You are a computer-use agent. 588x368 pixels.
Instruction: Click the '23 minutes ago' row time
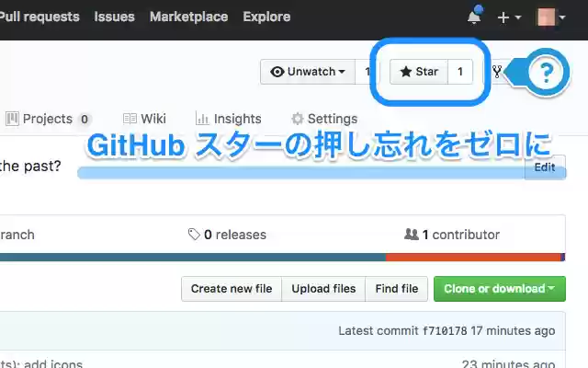[508, 363]
